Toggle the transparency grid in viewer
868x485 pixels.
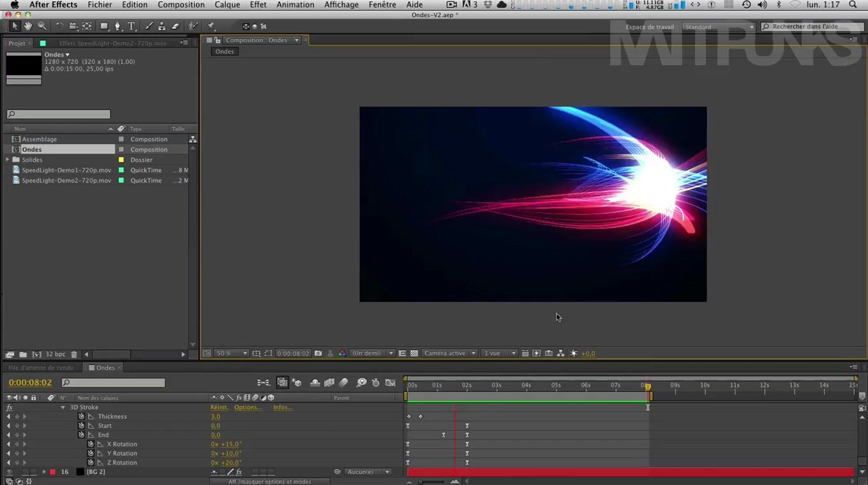pos(414,354)
